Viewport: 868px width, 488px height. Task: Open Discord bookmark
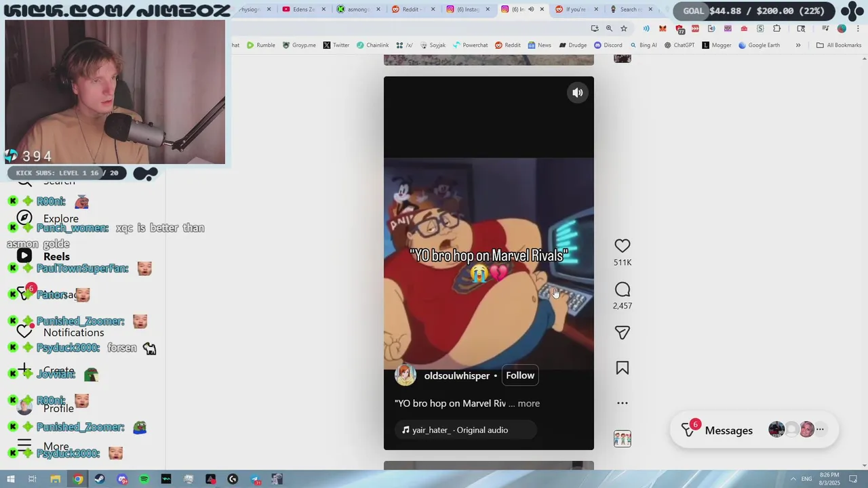point(608,45)
